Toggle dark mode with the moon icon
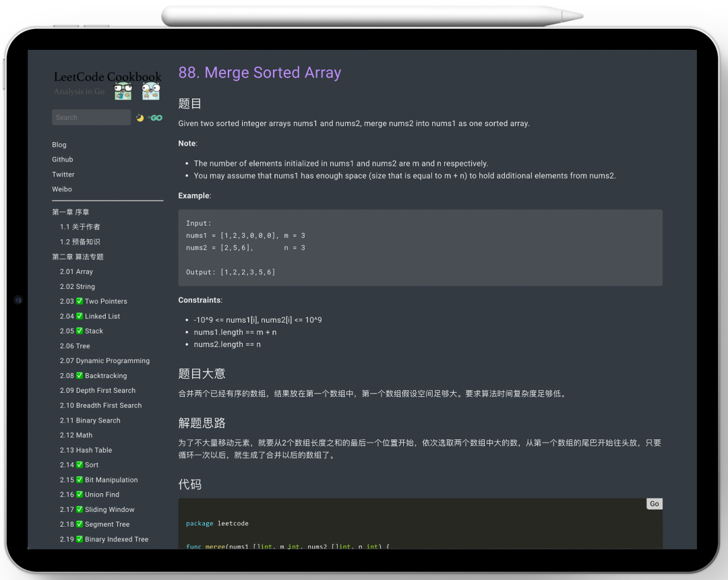 coord(140,117)
